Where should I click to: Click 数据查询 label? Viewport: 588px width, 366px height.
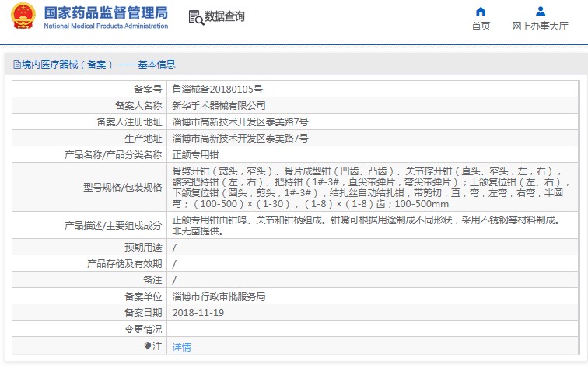224,16
